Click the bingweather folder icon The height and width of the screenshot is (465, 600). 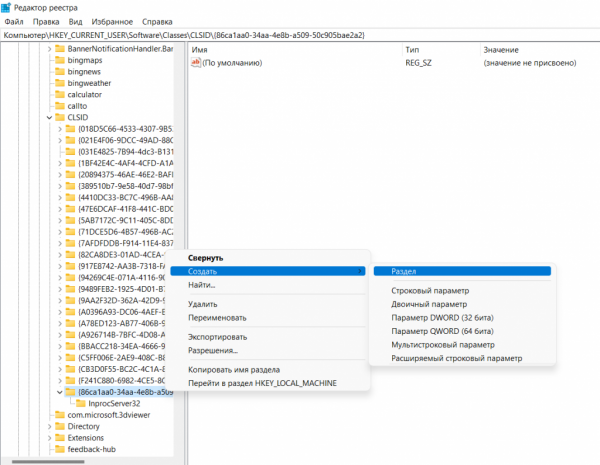pos(60,83)
